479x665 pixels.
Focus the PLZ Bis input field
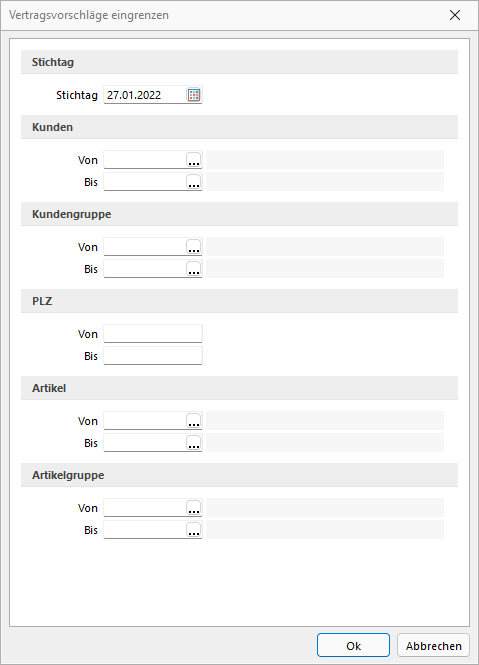pos(153,356)
